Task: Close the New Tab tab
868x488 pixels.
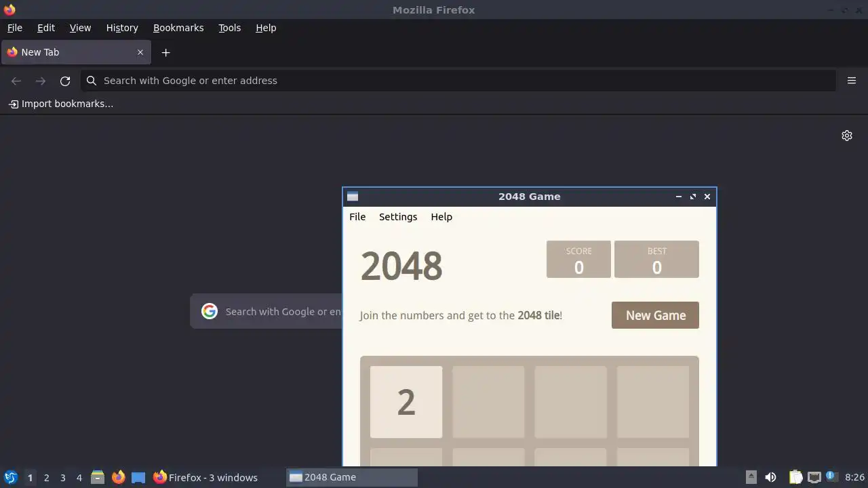Action: click(140, 52)
